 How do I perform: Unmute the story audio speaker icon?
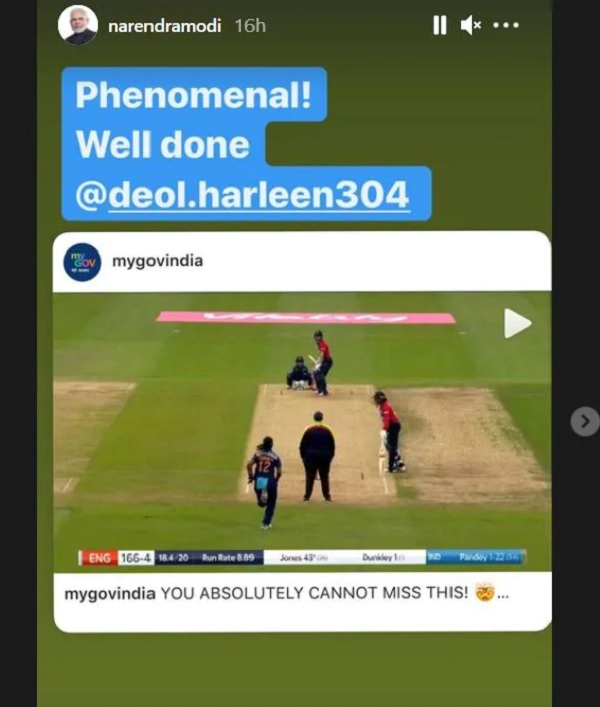tap(471, 25)
